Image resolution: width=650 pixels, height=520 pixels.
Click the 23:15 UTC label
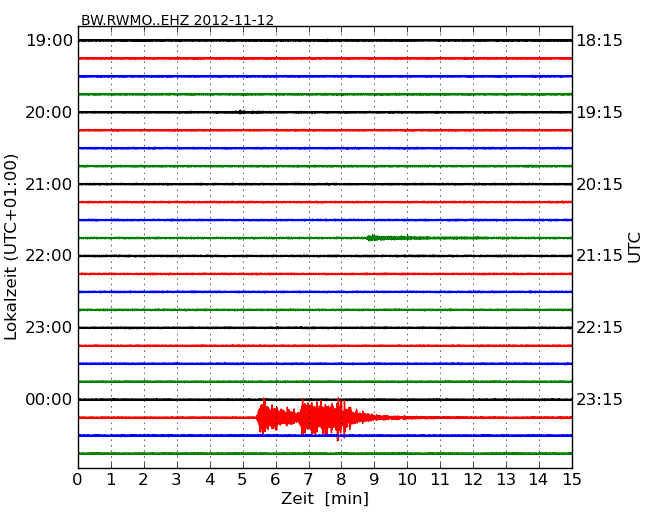(599, 399)
